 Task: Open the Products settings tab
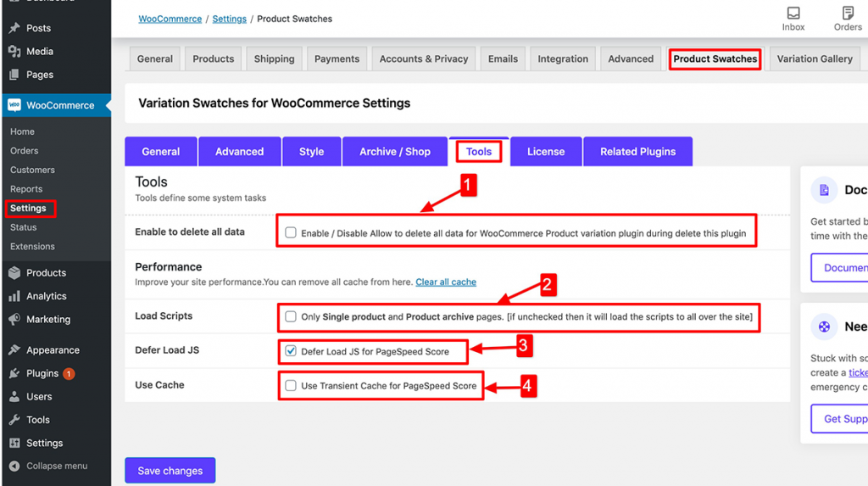(213, 59)
